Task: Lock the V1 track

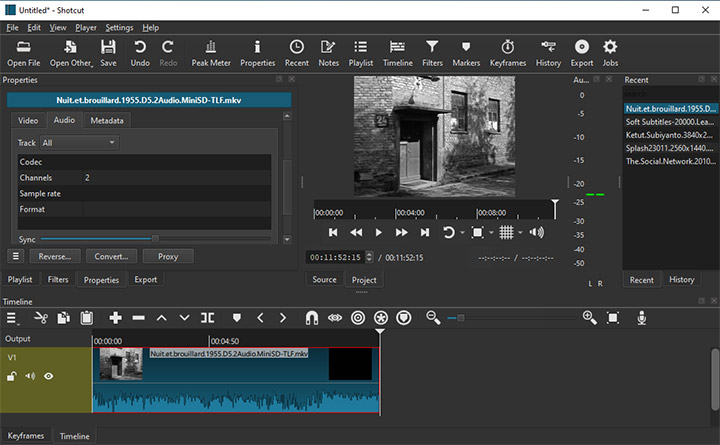Action: click(x=12, y=376)
